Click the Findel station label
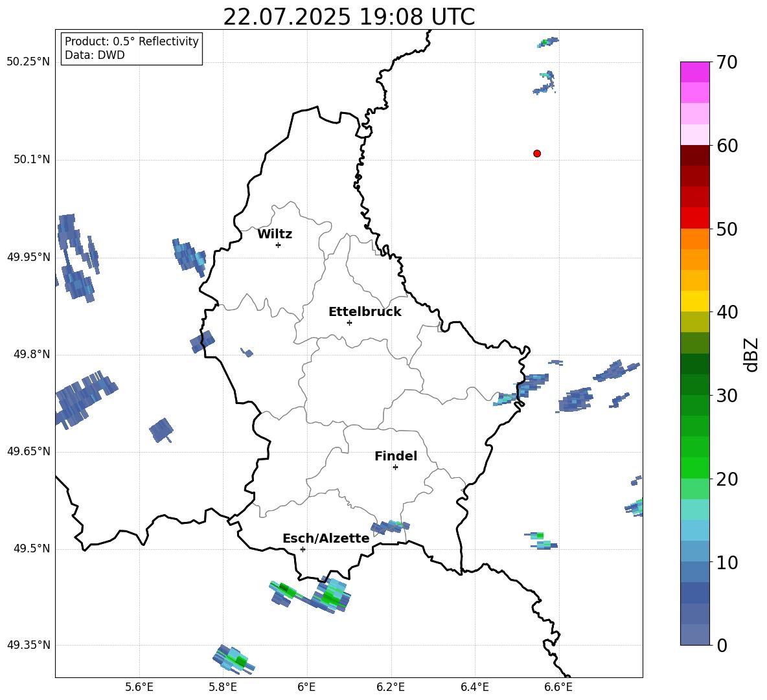Screen dimensions: 767x700 click(x=396, y=456)
